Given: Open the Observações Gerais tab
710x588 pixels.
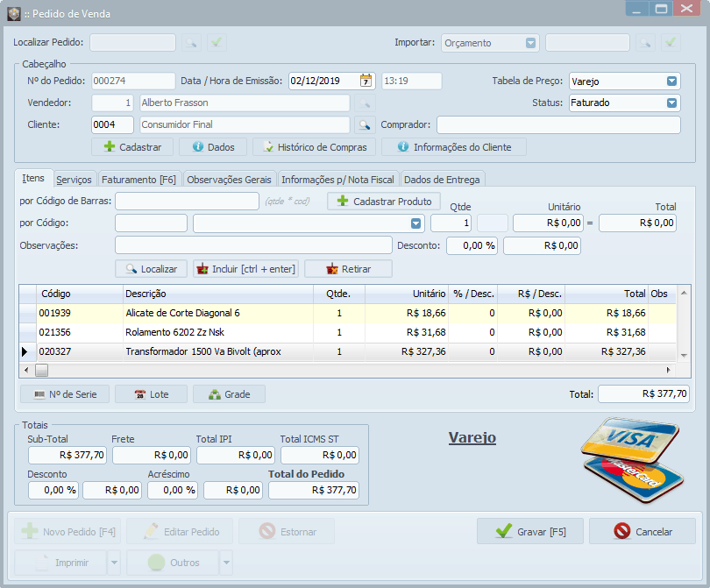Looking at the screenshot, I should (x=229, y=180).
